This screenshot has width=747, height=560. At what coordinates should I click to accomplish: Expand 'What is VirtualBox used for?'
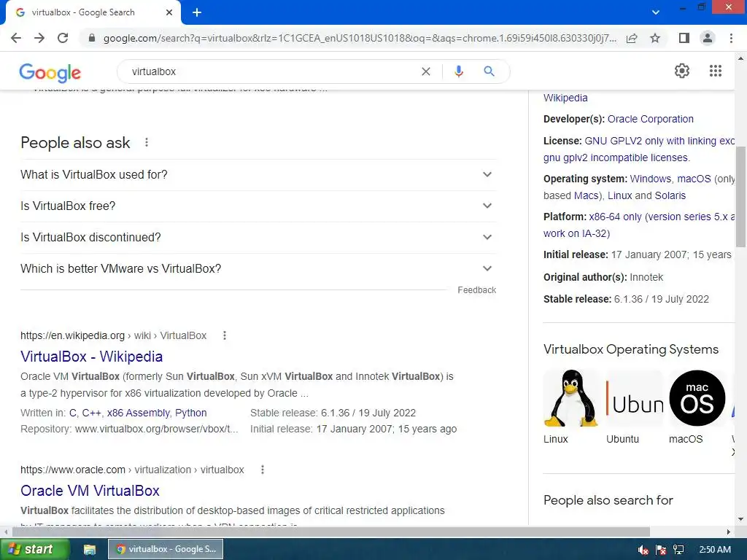click(258, 175)
